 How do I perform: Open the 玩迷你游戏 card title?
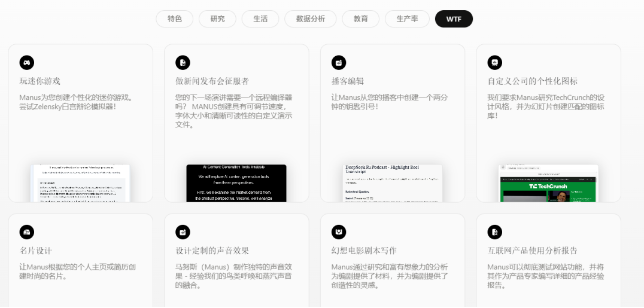click(x=40, y=81)
